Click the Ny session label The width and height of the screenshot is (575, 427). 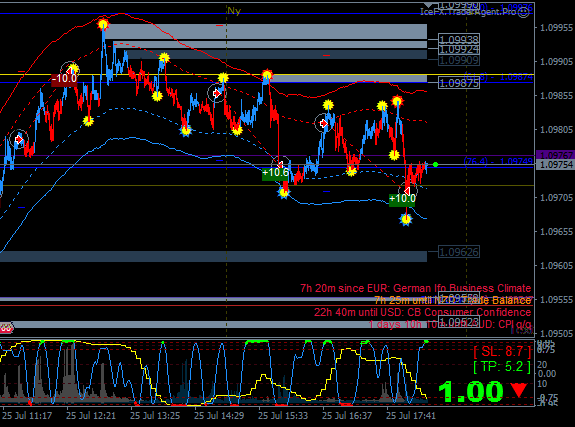(234, 11)
